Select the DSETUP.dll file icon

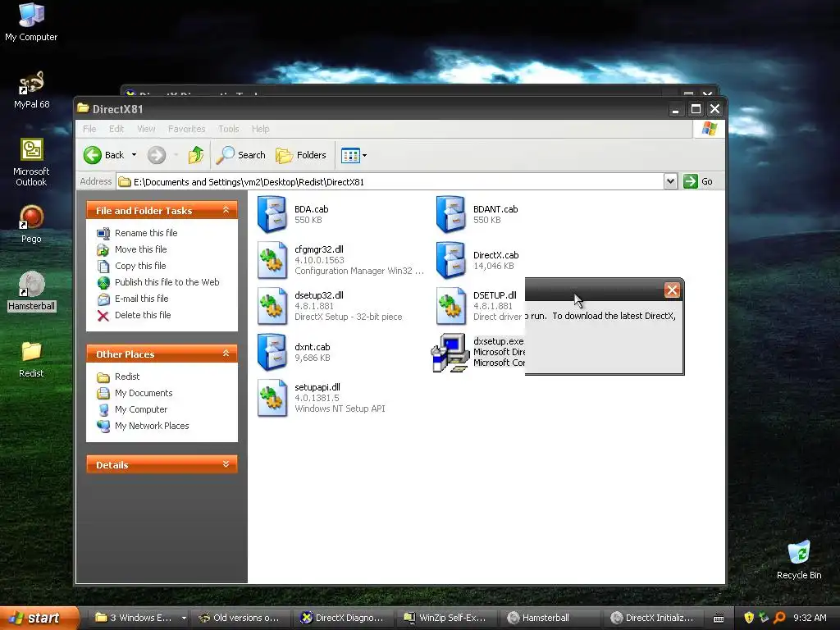pos(450,306)
